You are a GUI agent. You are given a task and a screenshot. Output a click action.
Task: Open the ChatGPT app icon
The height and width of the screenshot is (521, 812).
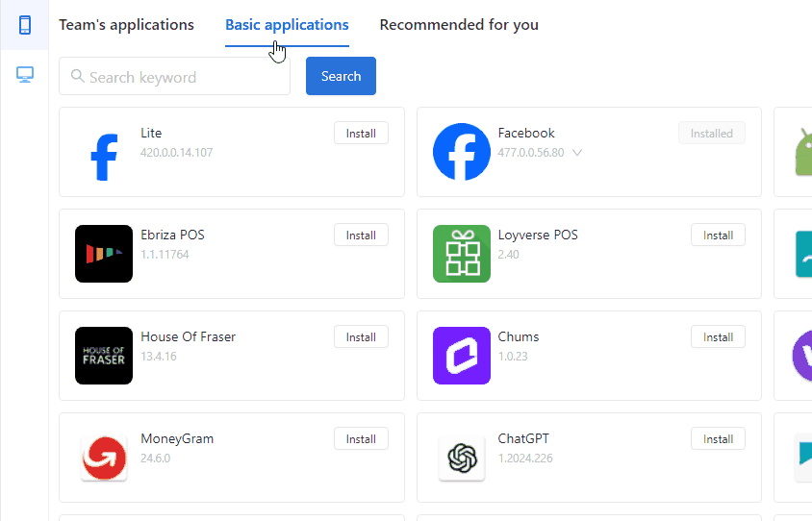(x=462, y=458)
